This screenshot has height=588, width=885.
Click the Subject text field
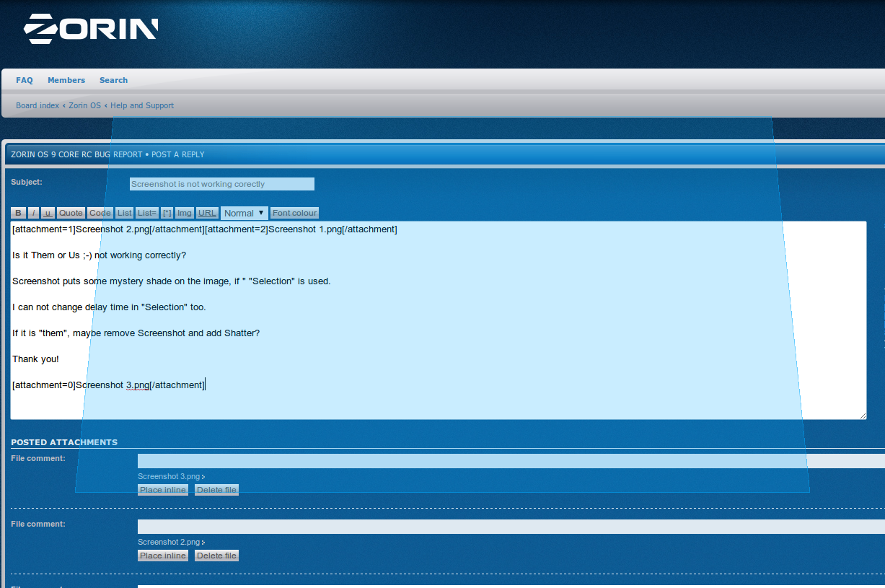coord(222,184)
